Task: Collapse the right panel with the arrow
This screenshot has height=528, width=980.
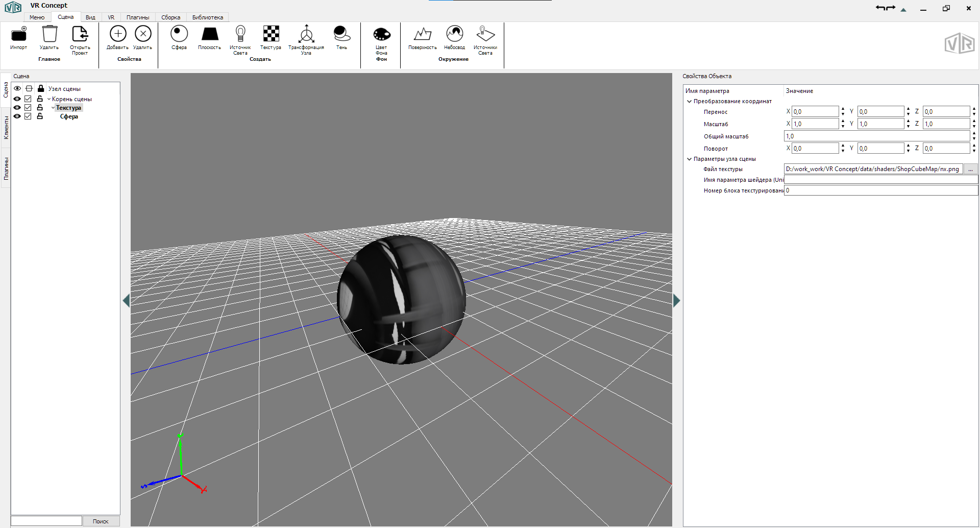Action: 677,301
